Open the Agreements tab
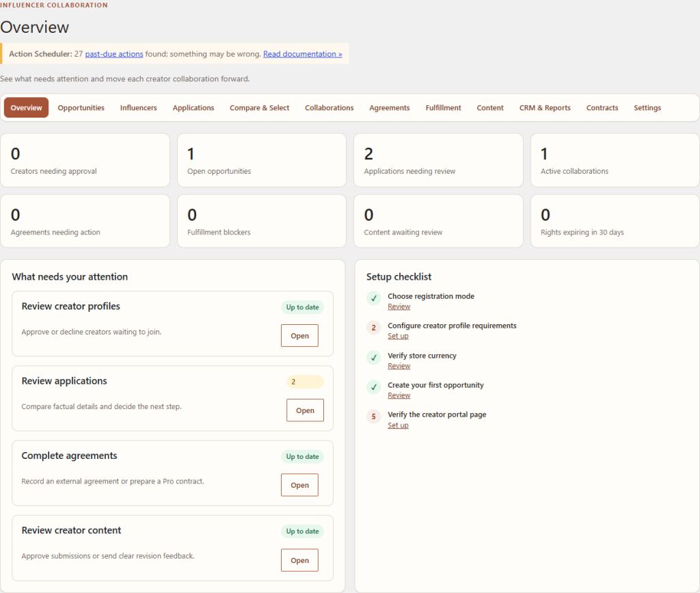700x593 pixels. 389,107
